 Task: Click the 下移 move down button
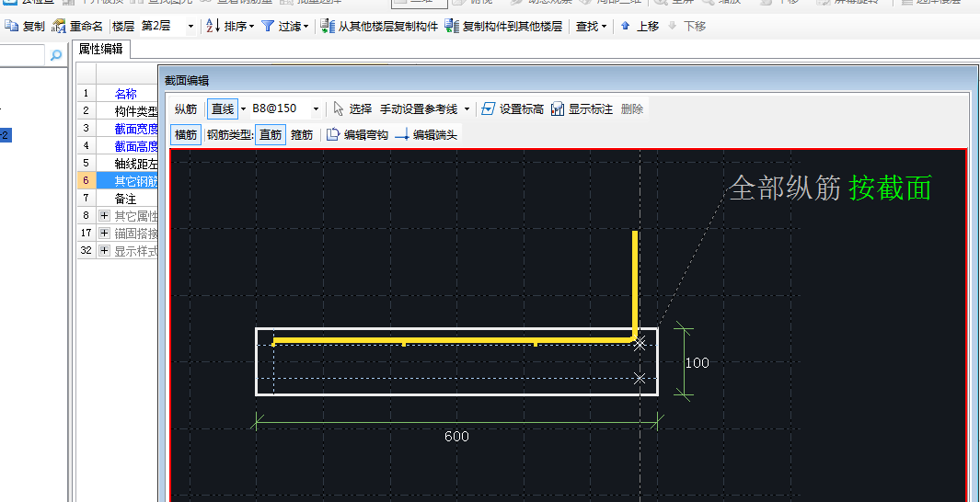click(686, 27)
